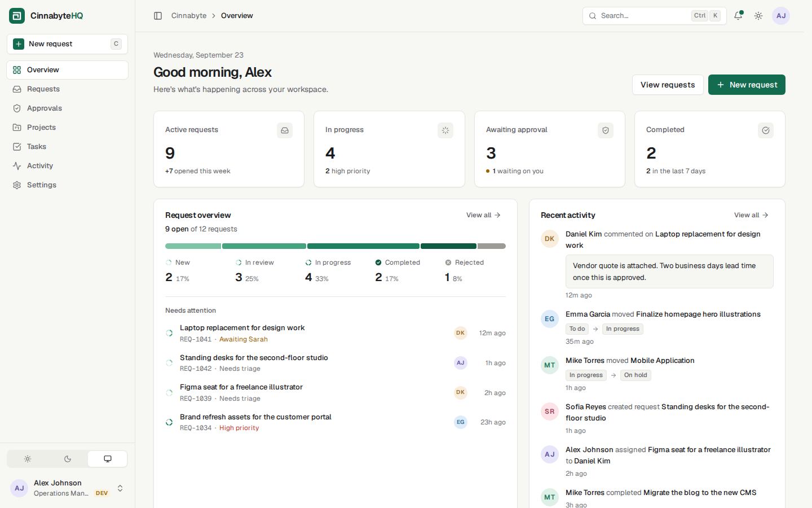The width and height of the screenshot is (812, 508).
Task: Toggle the sidebar panel icon
Action: pyautogui.click(x=158, y=16)
